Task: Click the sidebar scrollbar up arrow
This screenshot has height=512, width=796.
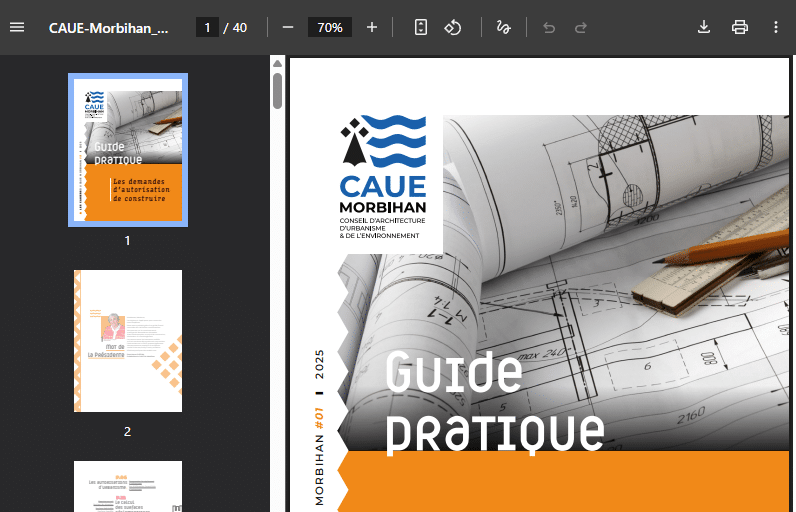Action: click(x=277, y=65)
